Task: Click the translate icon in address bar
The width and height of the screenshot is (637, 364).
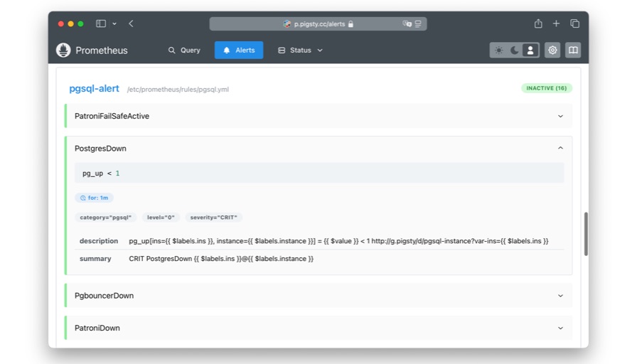Action: 407,23
